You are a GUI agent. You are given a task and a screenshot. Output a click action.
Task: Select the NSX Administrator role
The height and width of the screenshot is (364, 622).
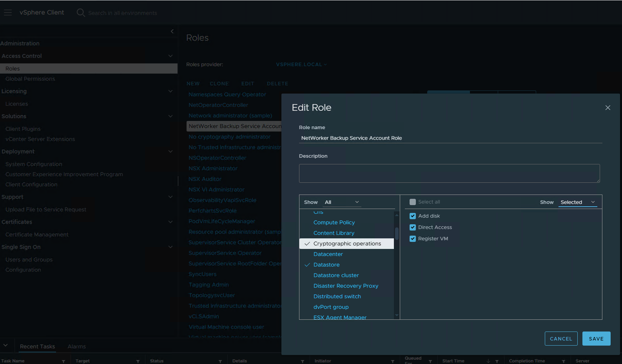click(x=213, y=168)
